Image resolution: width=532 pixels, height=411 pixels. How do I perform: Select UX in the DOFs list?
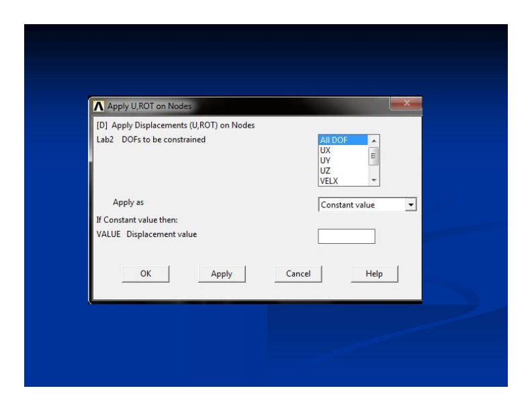pos(342,150)
